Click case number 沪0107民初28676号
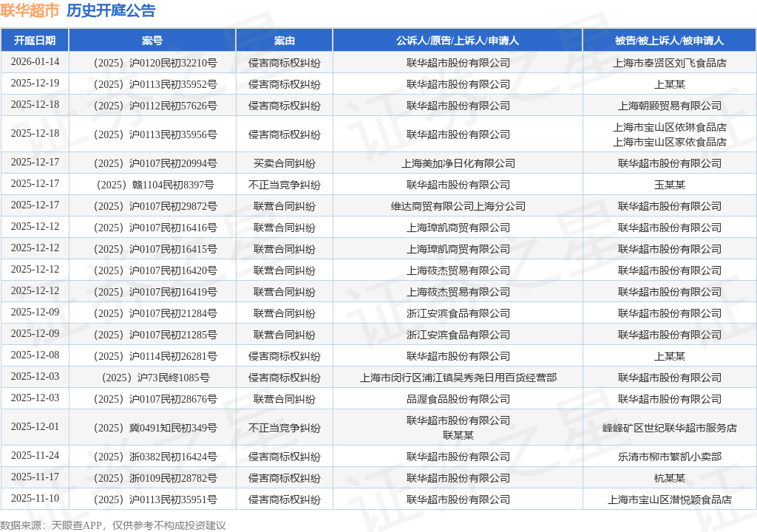 [155, 399]
